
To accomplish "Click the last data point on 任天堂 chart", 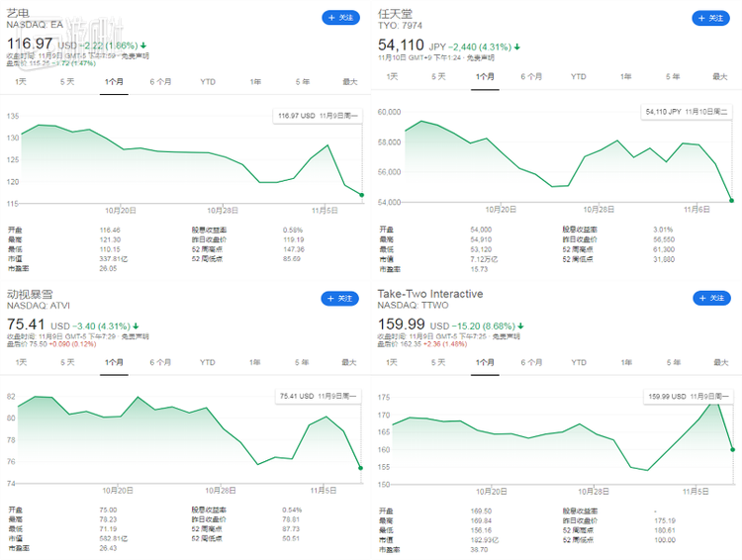I will (732, 201).
